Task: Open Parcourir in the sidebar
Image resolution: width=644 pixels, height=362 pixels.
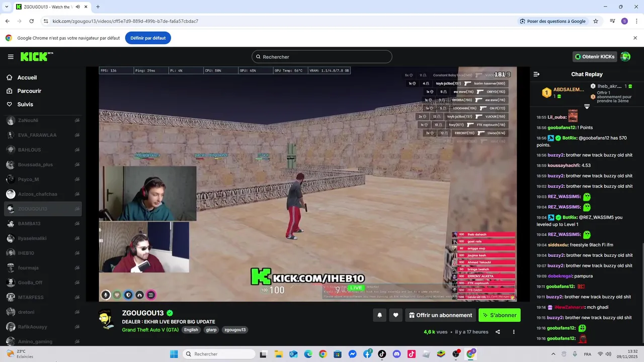Action: point(29,91)
